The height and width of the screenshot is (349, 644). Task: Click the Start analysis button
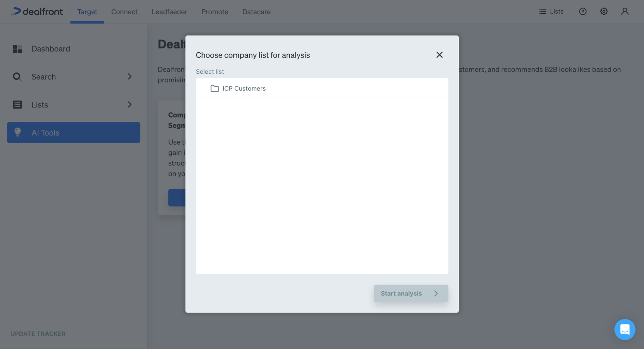coord(401,293)
